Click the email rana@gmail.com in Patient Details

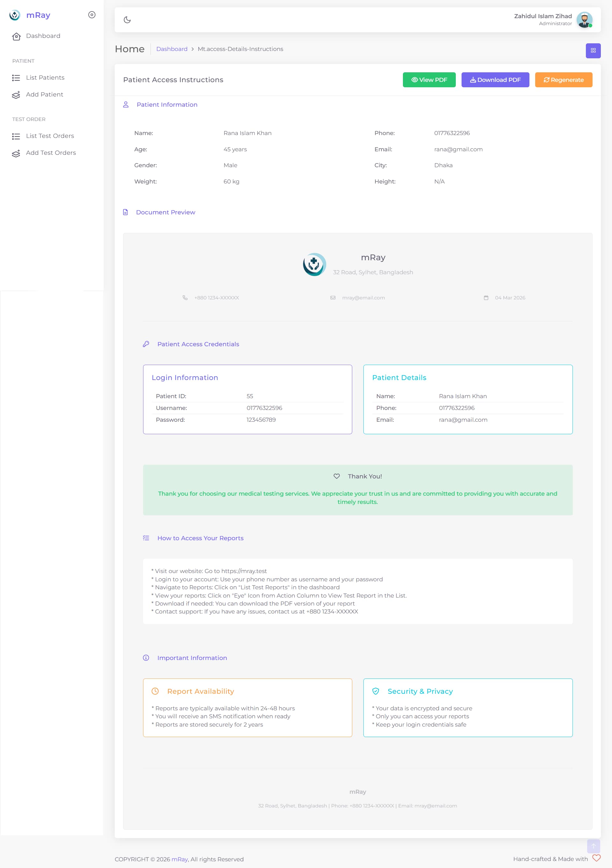tap(463, 420)
